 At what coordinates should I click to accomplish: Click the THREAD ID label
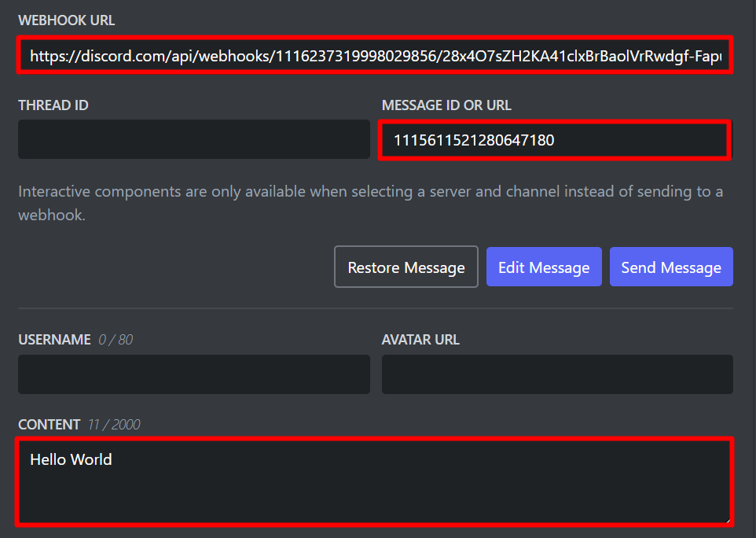53,105
